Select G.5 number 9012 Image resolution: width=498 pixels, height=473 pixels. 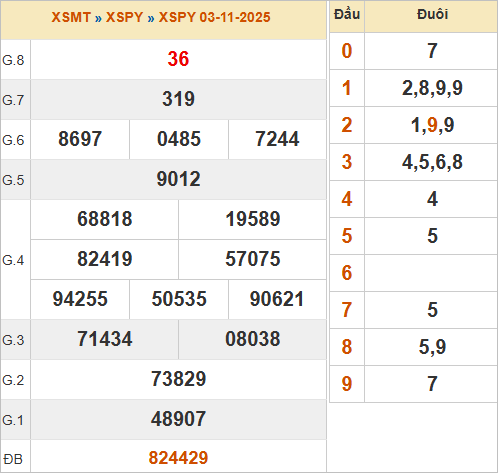(178, 179)
